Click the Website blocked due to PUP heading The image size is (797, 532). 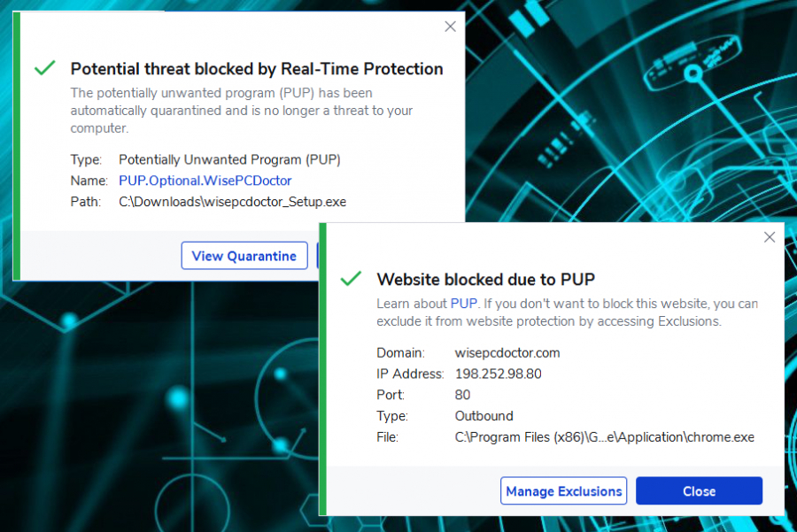pos(486,280)
